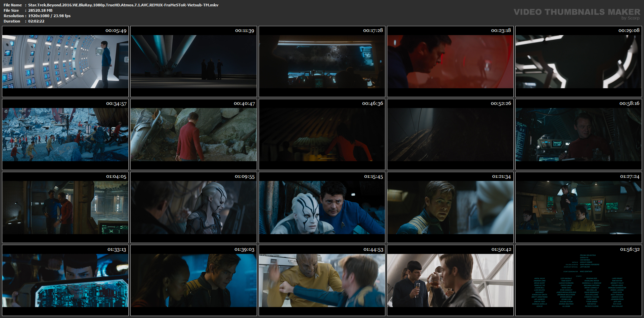
Task: Open the dark frame at 00:52:26
Action: (x=450, y=134)
